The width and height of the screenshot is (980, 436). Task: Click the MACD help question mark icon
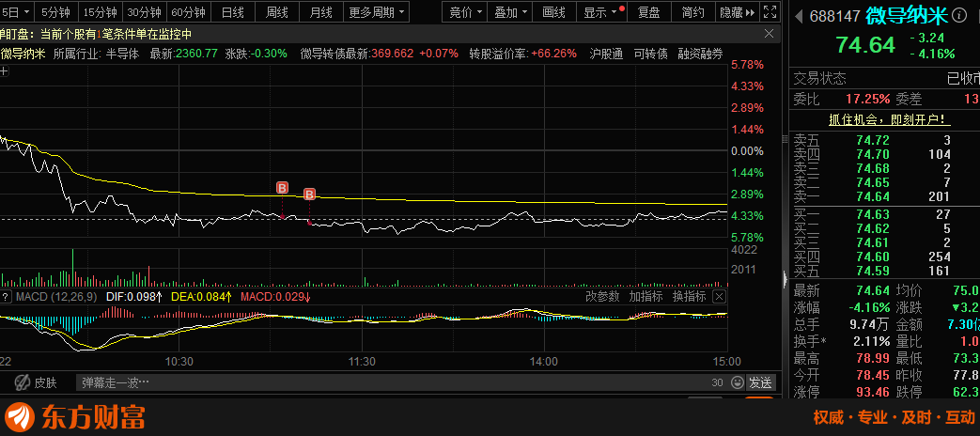pyautogui.click(x=6, y=297)
